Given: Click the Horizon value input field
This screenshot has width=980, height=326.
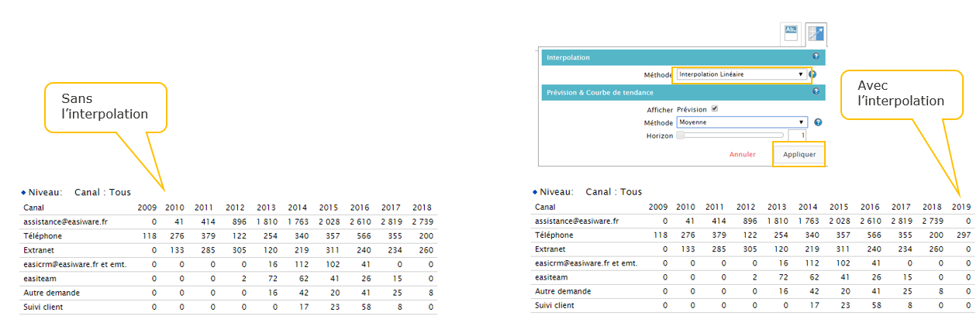Looking at the screenshot, I should (x=798, y=136).
